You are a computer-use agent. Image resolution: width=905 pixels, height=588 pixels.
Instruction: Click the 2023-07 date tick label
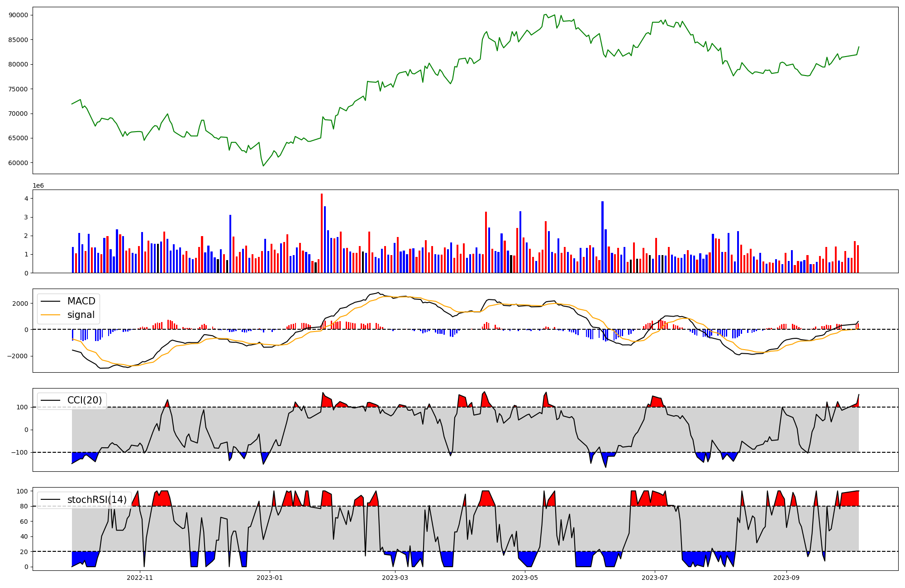pos(655,578)
